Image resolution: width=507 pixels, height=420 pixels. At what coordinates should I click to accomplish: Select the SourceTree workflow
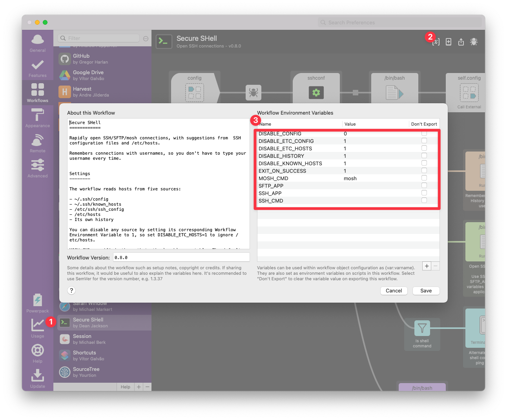[102, 372]
